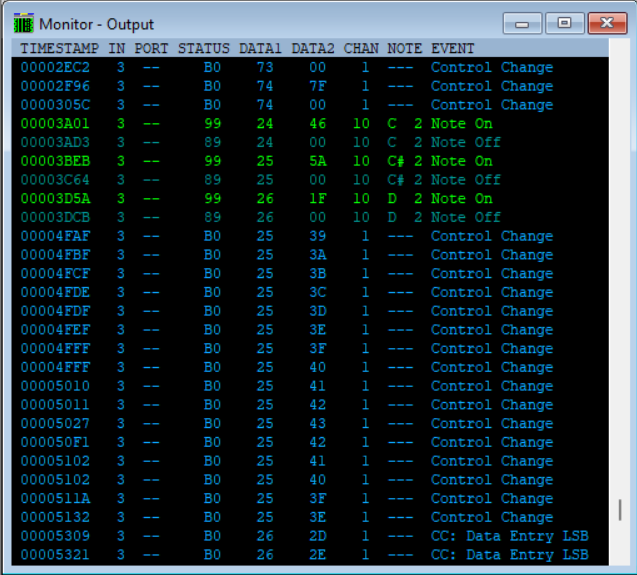Click the DATA2 value 43
The image size is (637, 575).
(317, 423)
